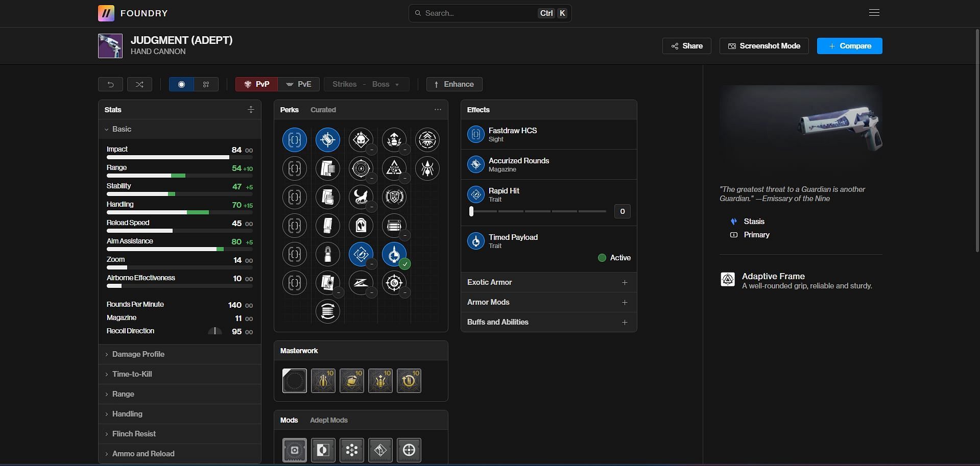Click the undo arrow button
The height and width of the screenshot is (466, 980).
tap(110, 84)
